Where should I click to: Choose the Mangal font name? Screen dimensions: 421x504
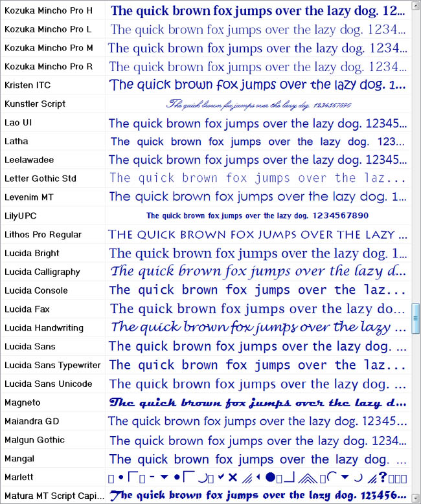click(x=19, y=459)
